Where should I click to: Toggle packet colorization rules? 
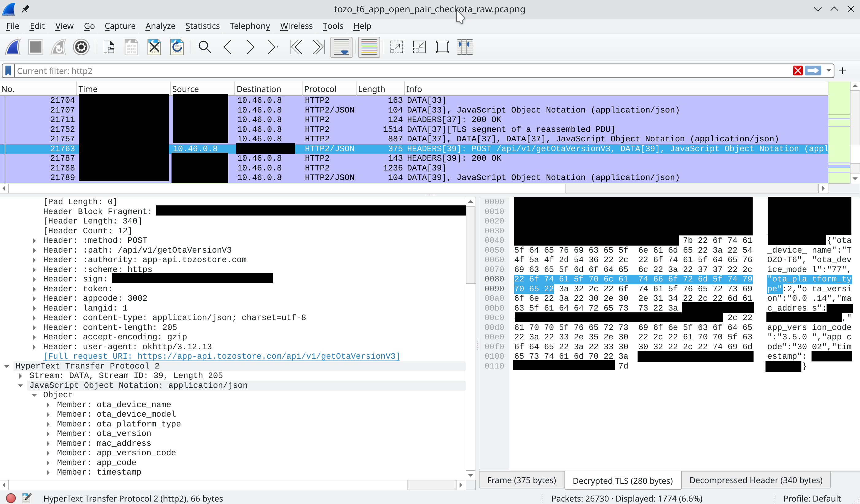(369, 47)
